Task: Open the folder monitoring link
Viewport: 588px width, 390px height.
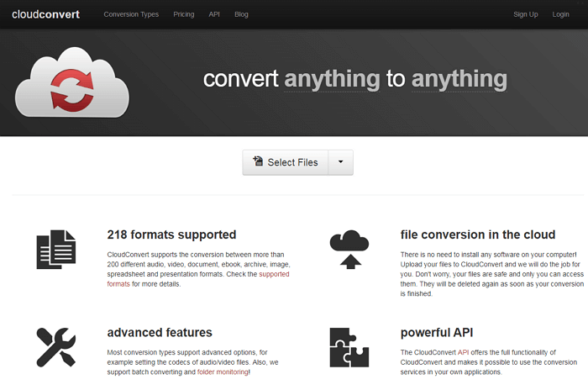Action: click(x=221, y=372)
